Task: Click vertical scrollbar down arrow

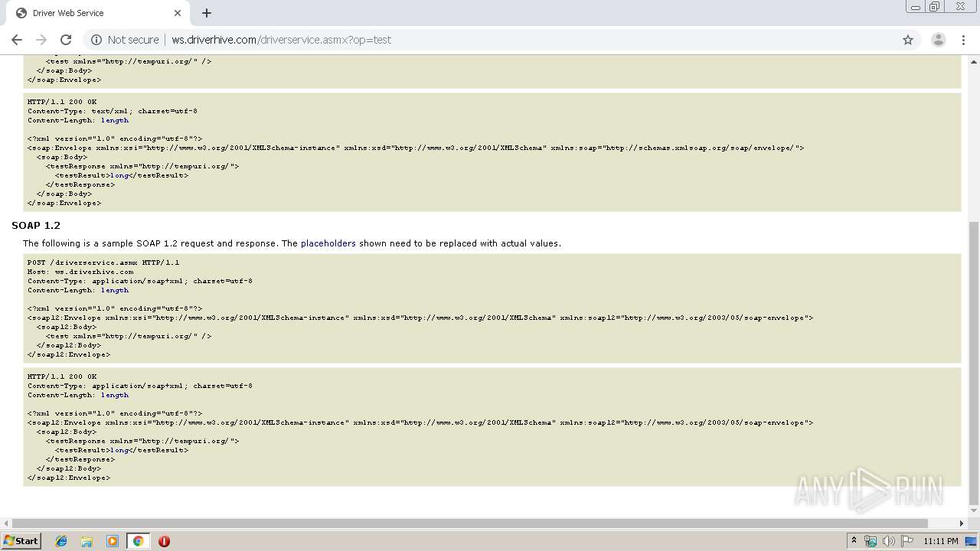Action: pos(974,511)
